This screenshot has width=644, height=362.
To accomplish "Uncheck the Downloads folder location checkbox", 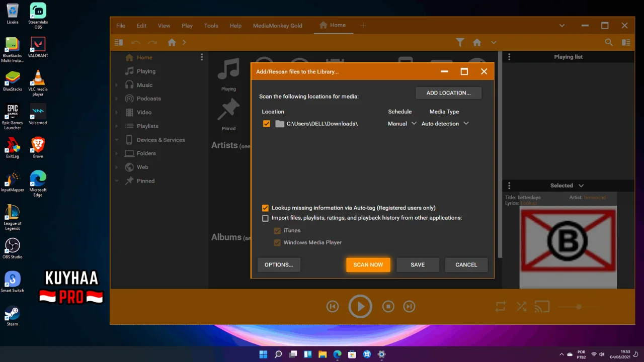I will click(266, 124).
